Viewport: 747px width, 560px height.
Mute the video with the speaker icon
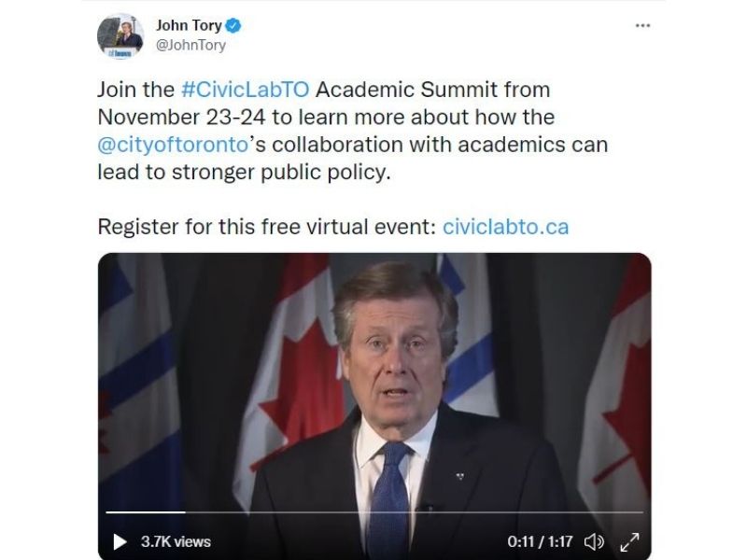(594, 542)
